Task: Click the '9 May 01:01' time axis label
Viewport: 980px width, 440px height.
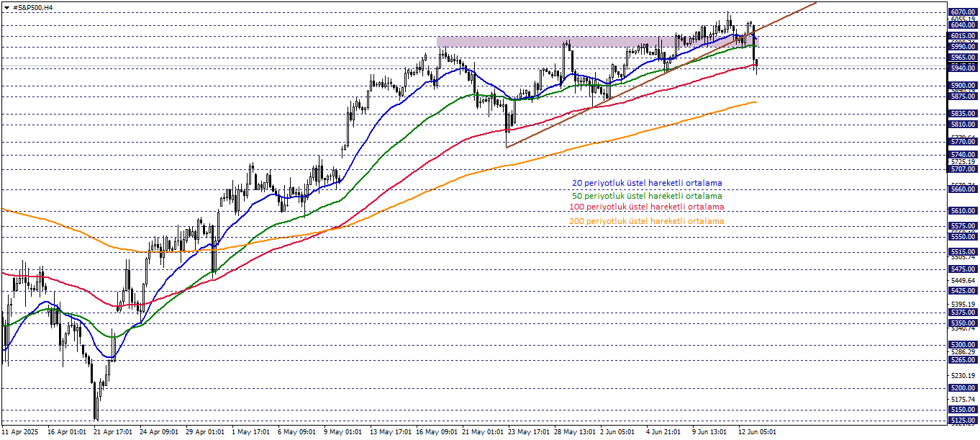Action: click(x=343, y=432)
